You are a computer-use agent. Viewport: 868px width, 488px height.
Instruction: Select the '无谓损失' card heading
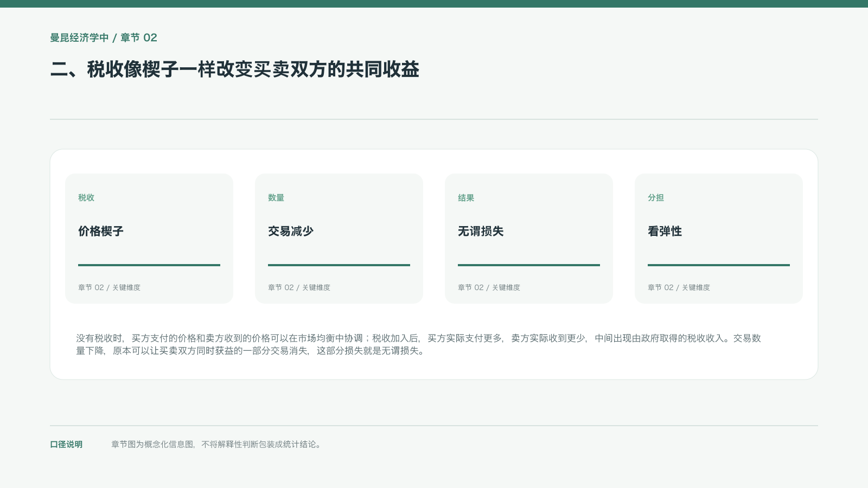481,231
